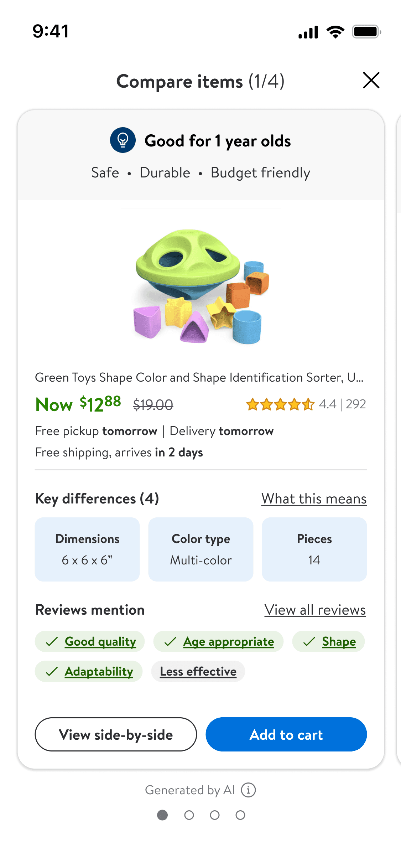The height and width of the screenshot is (868, 401).
Task: Tap the star rating icons
Action: (280, 404)
